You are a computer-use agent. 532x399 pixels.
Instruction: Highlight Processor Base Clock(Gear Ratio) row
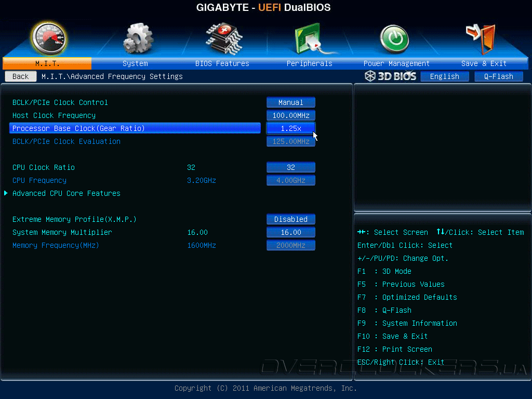pyautogui.click(x=135, y=128)
